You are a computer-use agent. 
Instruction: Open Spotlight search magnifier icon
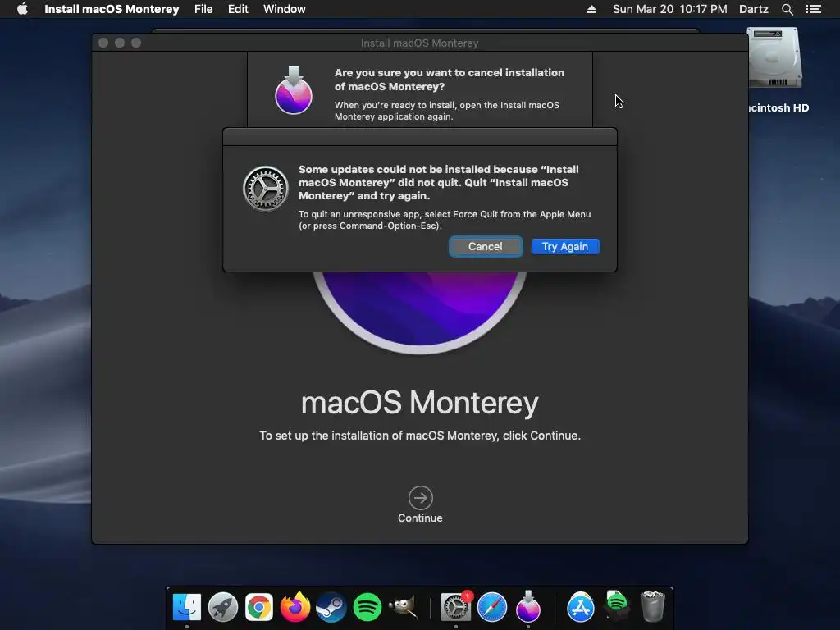787,9
